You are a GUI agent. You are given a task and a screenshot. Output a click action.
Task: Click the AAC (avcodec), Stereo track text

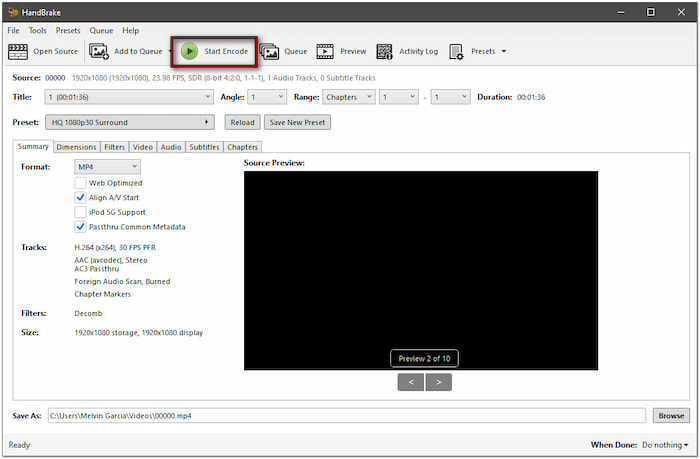111,260
